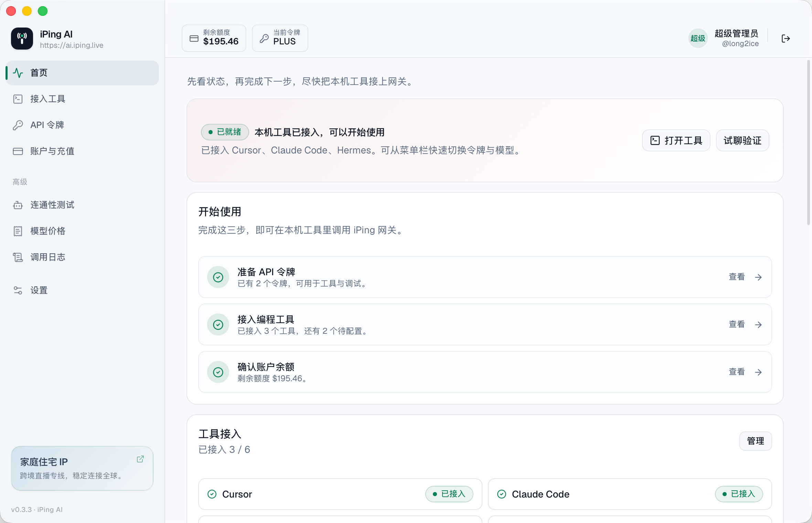Image resolution: width=812 pixels, height=523 pixels.
Task: Click 查看 in the 准备 API 令牌 row
Action: tap(737, 277)
